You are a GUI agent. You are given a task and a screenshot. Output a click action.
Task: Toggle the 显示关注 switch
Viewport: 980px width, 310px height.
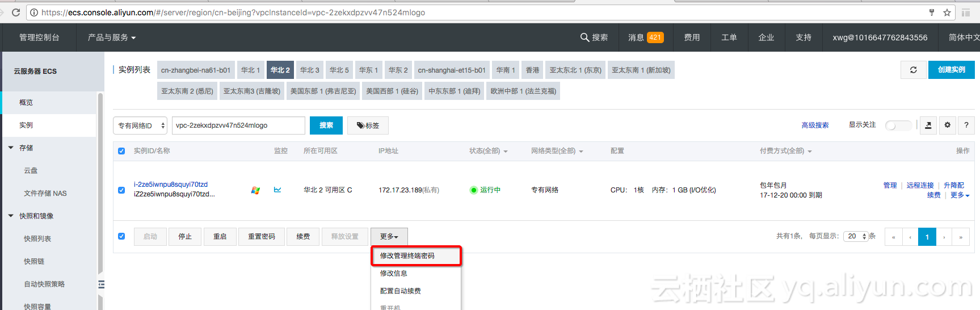coord(898,125)
